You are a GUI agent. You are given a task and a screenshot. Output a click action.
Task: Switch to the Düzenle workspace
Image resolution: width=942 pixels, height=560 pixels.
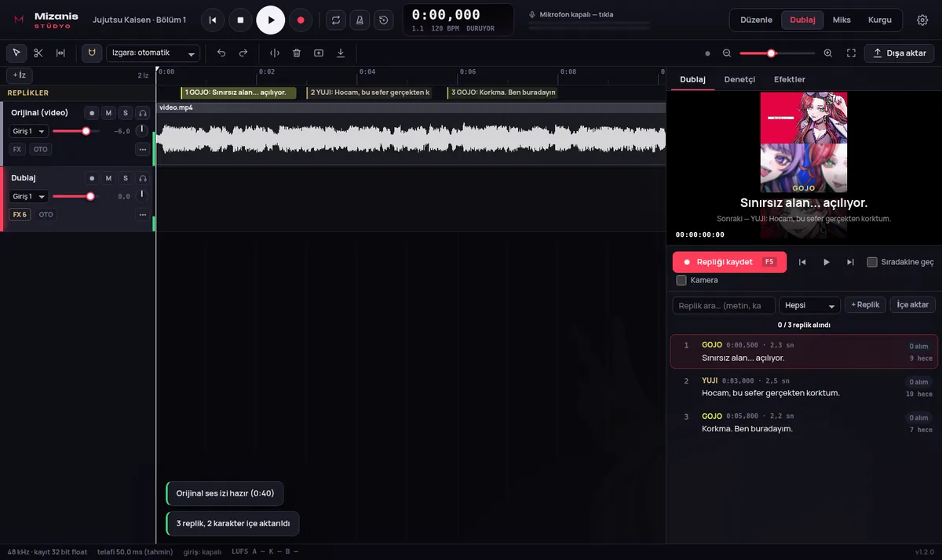click(x=757, y=20)
